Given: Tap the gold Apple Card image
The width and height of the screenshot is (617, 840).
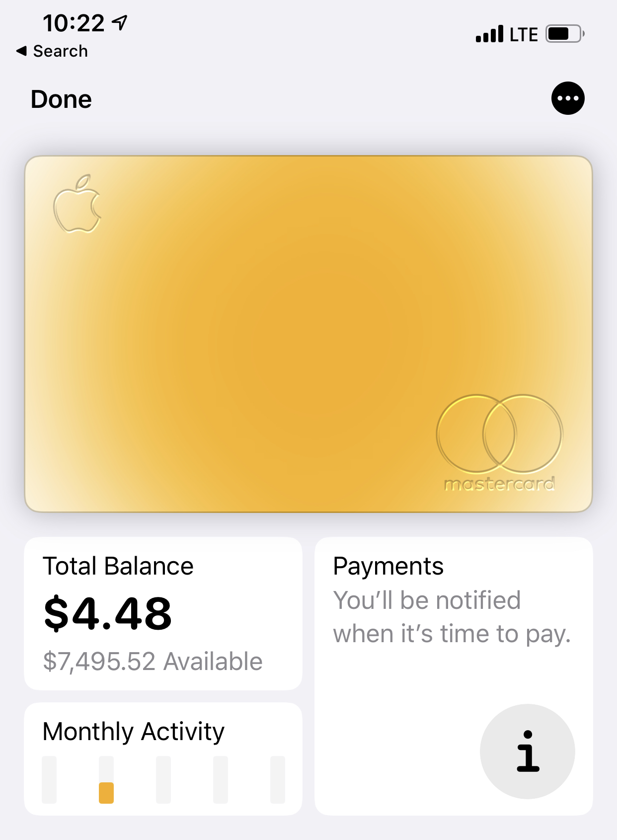Looking at the screenshot, I should coord(308,334).
